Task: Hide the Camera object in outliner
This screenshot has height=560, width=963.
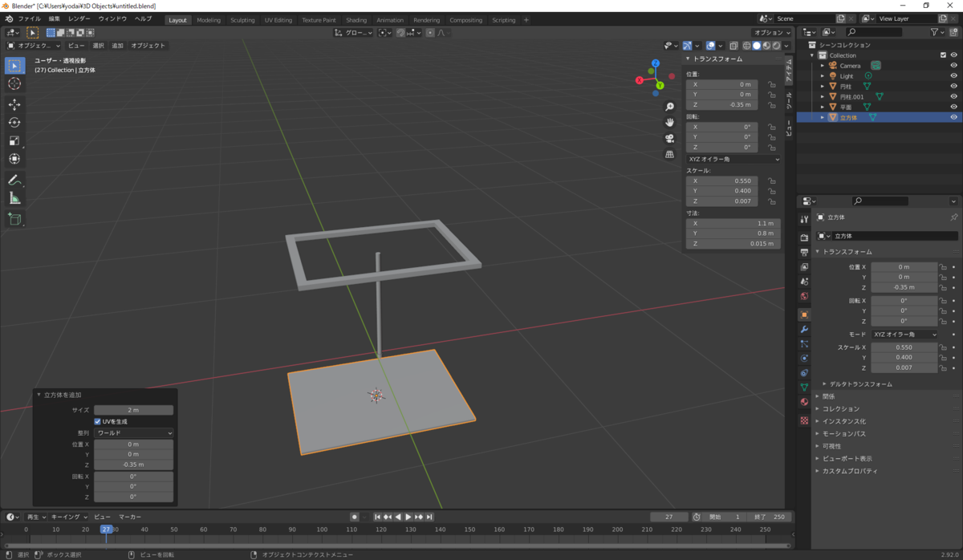Action: tap(953, 66)
